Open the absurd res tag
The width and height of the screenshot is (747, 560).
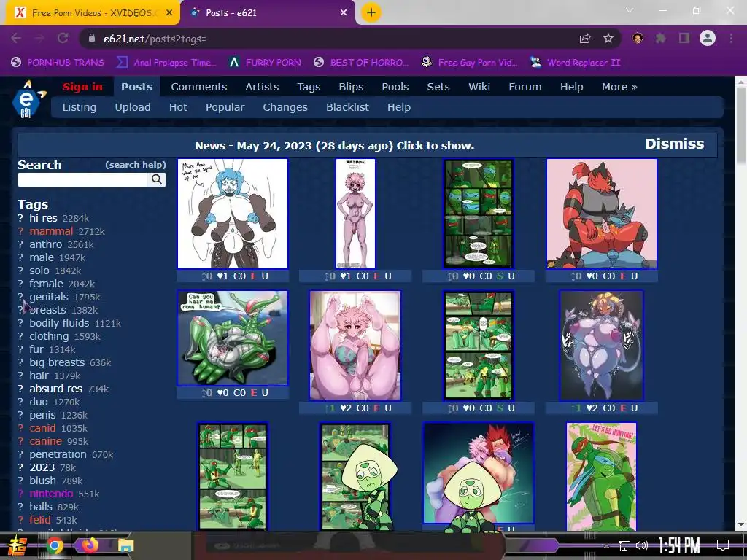[x=55, y=389]
